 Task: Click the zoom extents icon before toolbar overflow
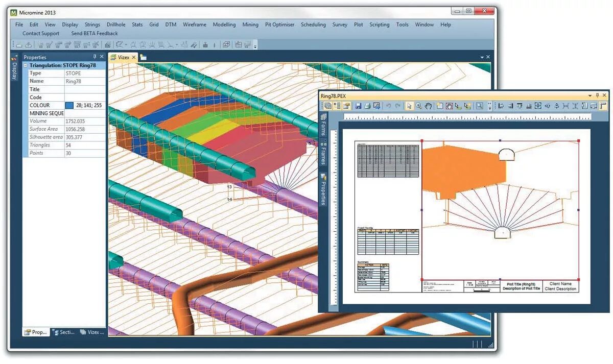pos(479,106)
